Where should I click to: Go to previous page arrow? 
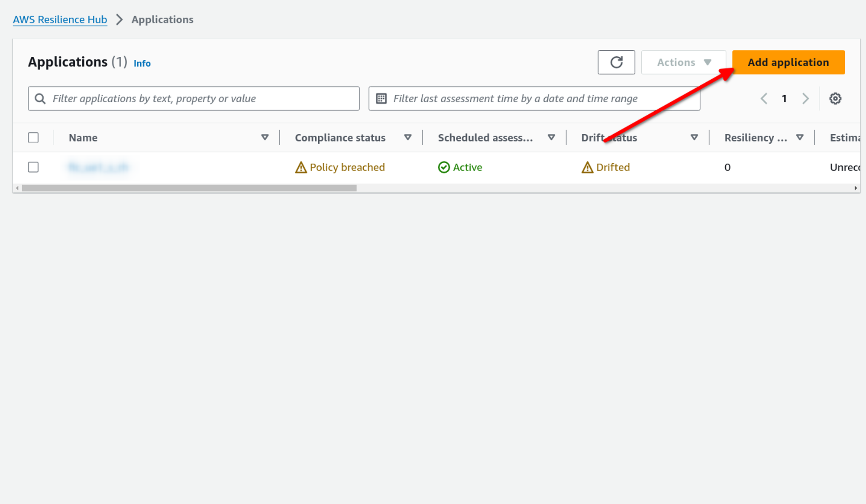[764, 99]
